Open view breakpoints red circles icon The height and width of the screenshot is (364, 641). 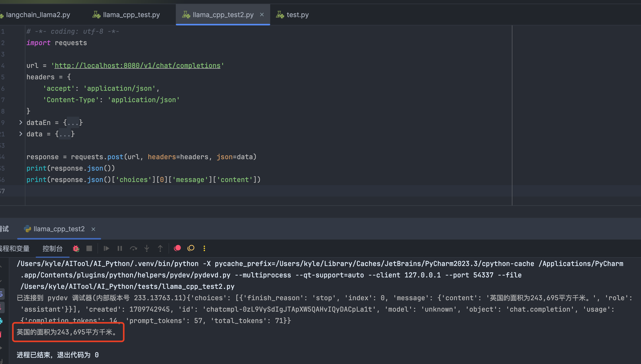coord(177,248)
